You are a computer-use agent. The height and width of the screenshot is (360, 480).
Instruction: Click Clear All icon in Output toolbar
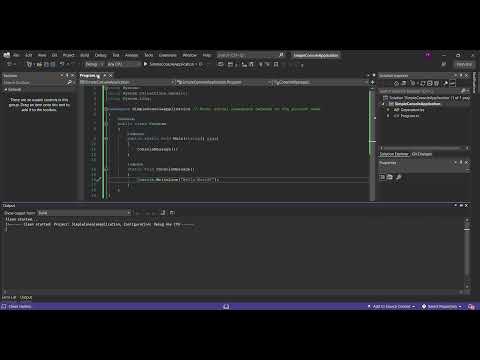tap(163, 213)
